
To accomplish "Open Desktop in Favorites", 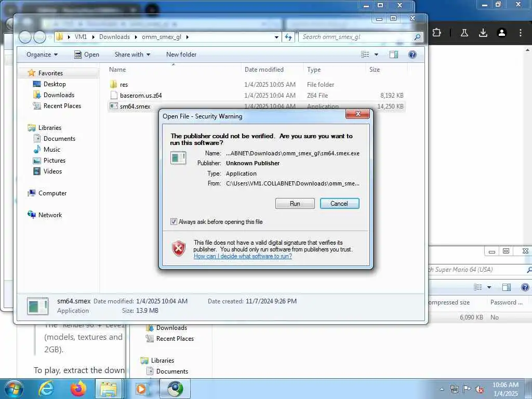I will [55, 84].
